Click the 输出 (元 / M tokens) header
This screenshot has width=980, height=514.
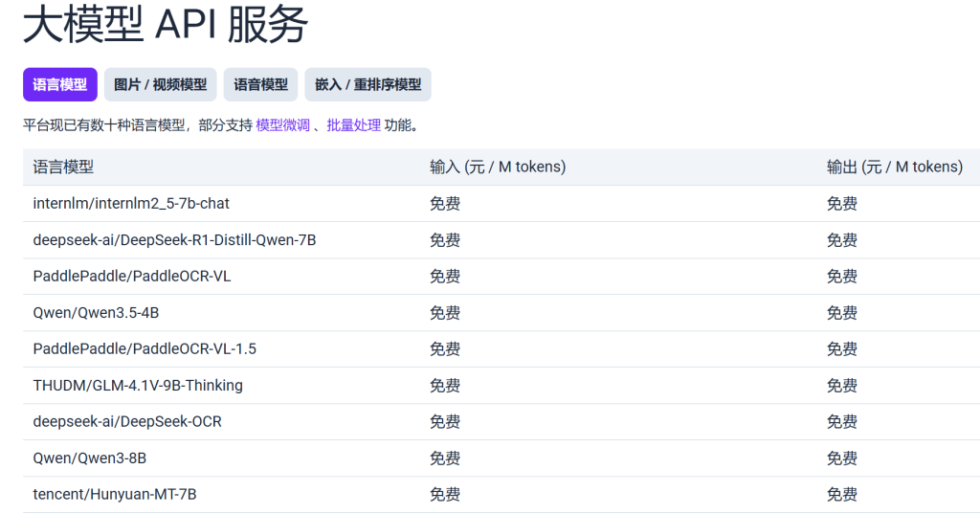895,167
